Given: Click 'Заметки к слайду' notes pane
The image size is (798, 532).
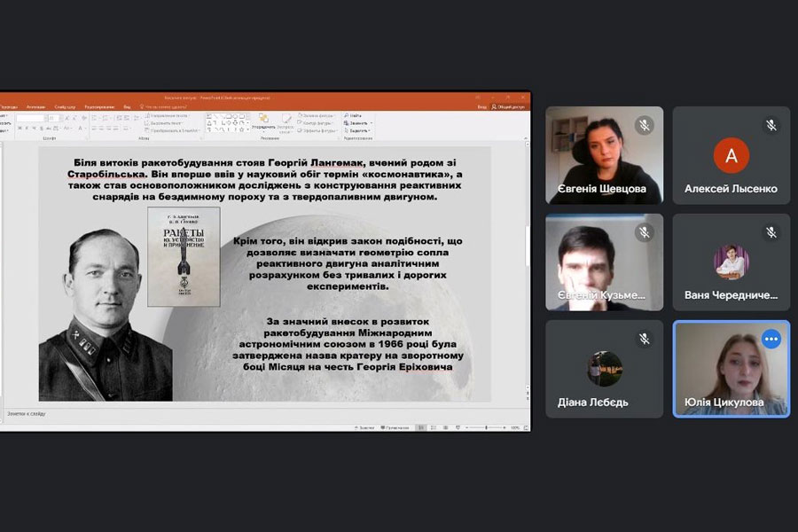Looking at the screenshot, I should [264, 414].
